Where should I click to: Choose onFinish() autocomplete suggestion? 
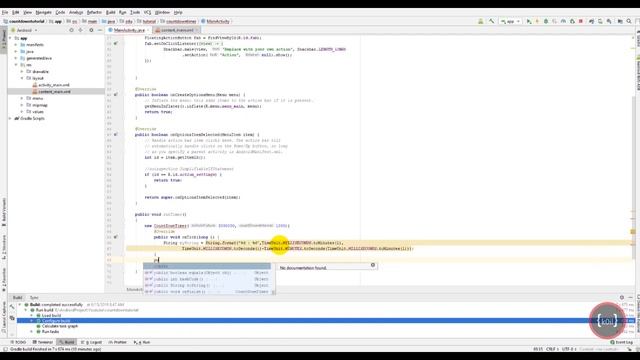(x=207, y=292)
